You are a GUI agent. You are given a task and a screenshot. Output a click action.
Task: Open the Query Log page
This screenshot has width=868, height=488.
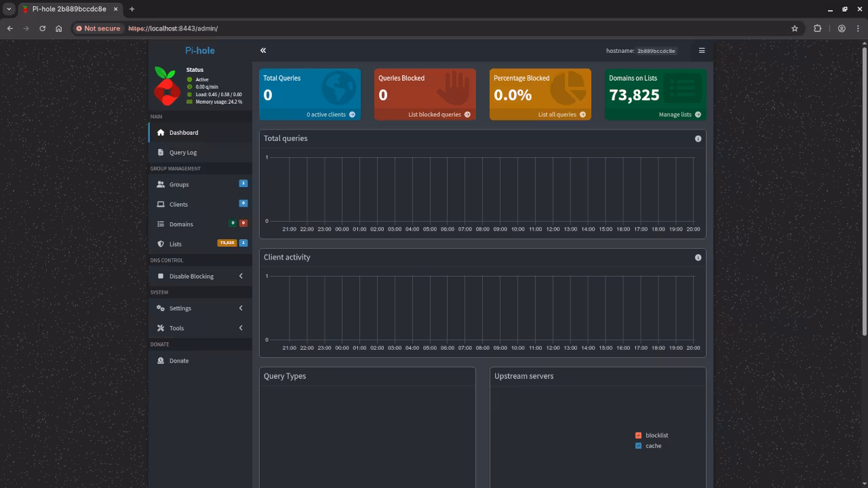point(182,152)
